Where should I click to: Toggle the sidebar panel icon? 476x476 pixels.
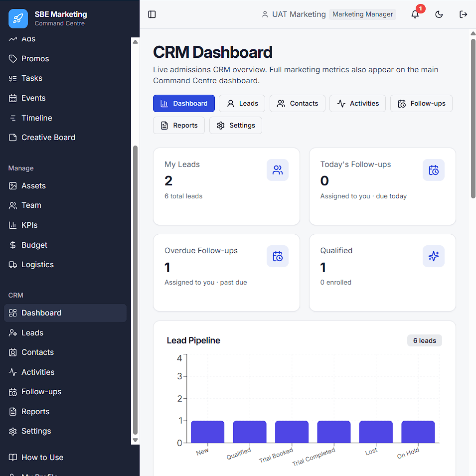click(x=152, y=14)
